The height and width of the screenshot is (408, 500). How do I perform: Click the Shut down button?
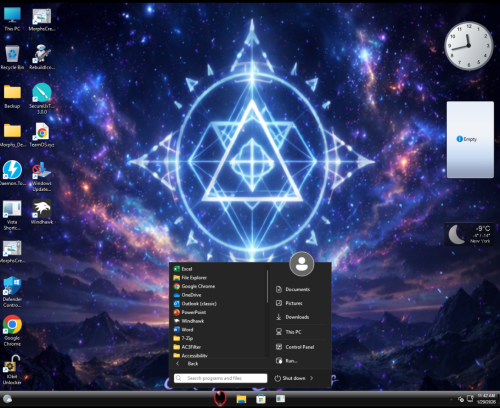click(x=290, y=378)
